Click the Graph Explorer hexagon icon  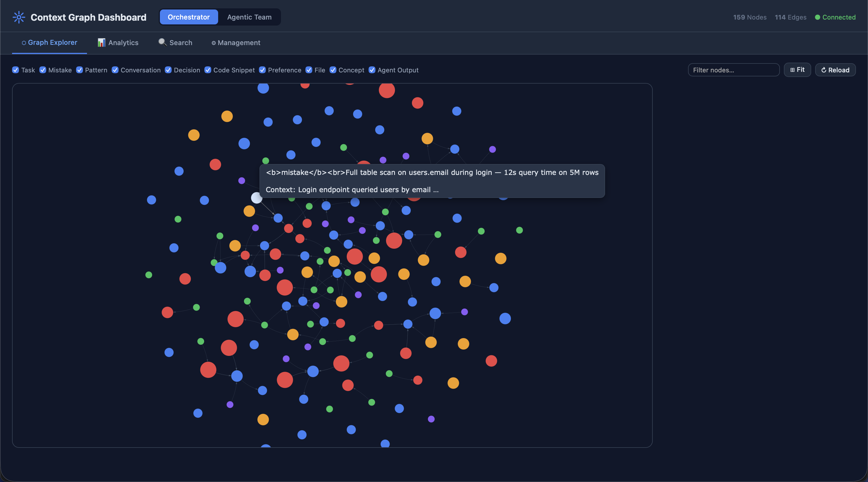click(x=24, y=43)
